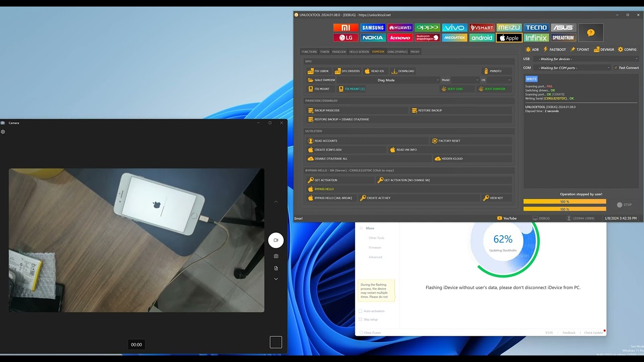Switch to the PROXY tab

(415, 52)
